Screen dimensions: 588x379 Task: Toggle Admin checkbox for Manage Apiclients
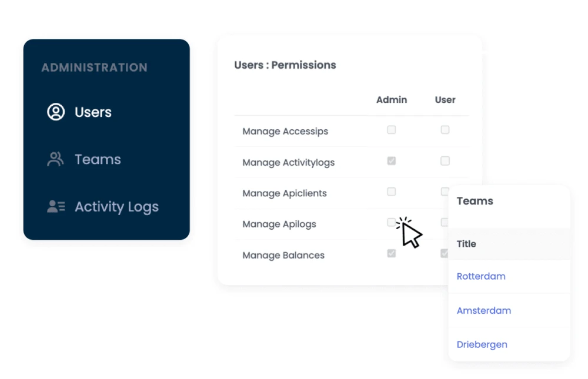coord(392,192)
